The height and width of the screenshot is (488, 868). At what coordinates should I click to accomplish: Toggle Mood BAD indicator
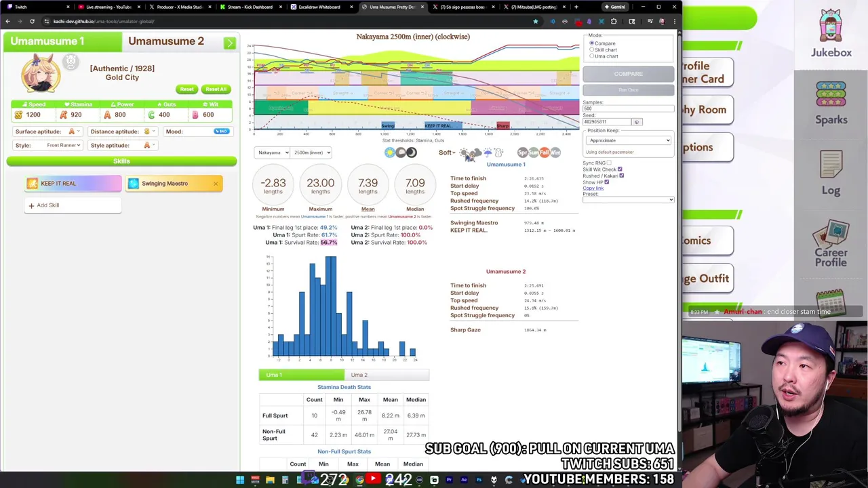(221, 131)
